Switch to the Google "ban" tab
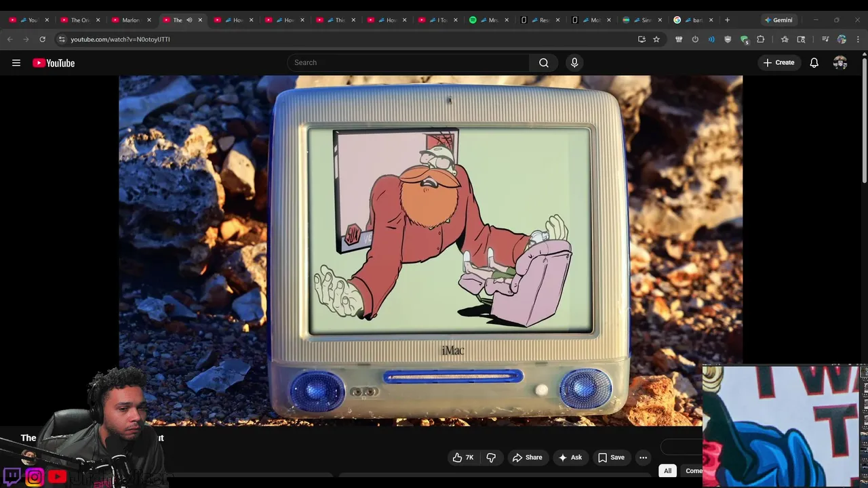The width and height of the screenshot is (868, 488). [692, 20]
